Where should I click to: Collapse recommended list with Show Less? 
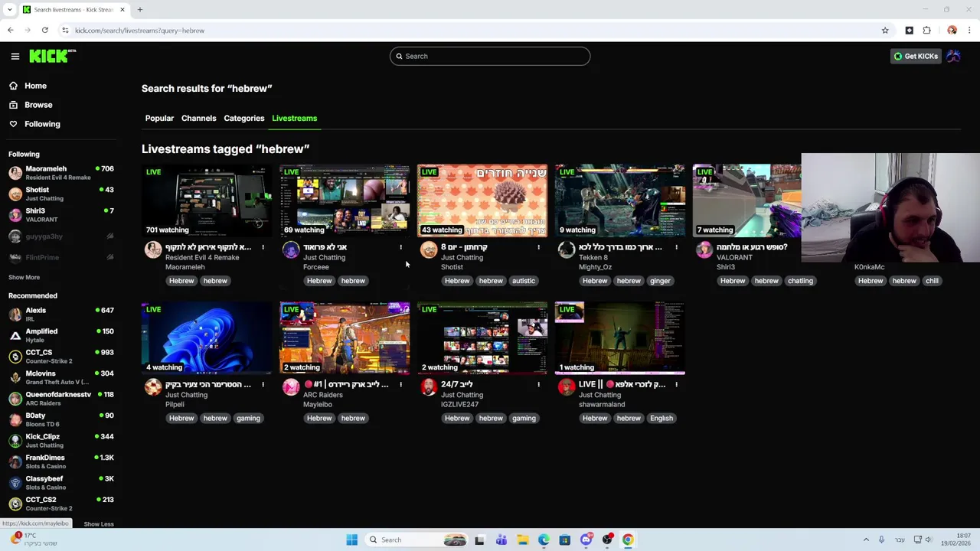(99, 524)
